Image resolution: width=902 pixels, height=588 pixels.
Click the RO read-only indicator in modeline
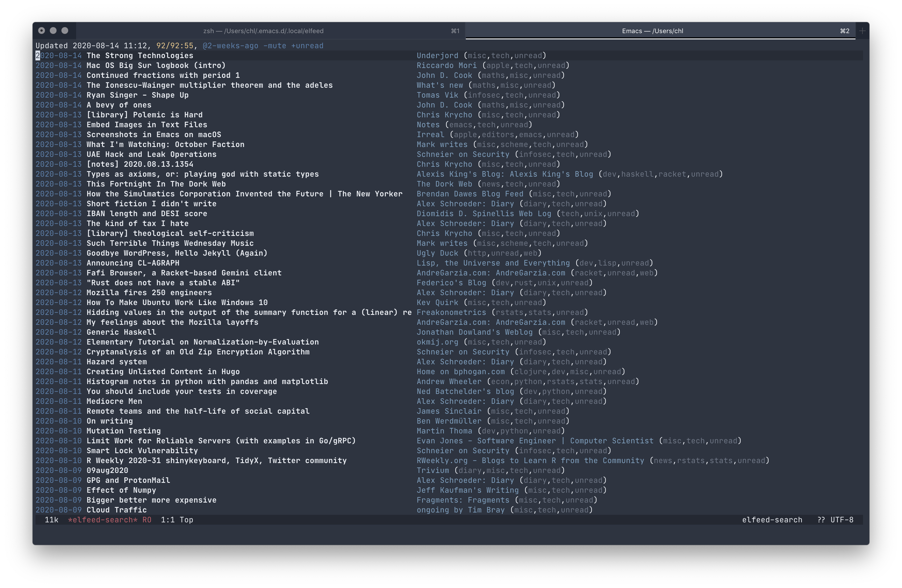147,520
